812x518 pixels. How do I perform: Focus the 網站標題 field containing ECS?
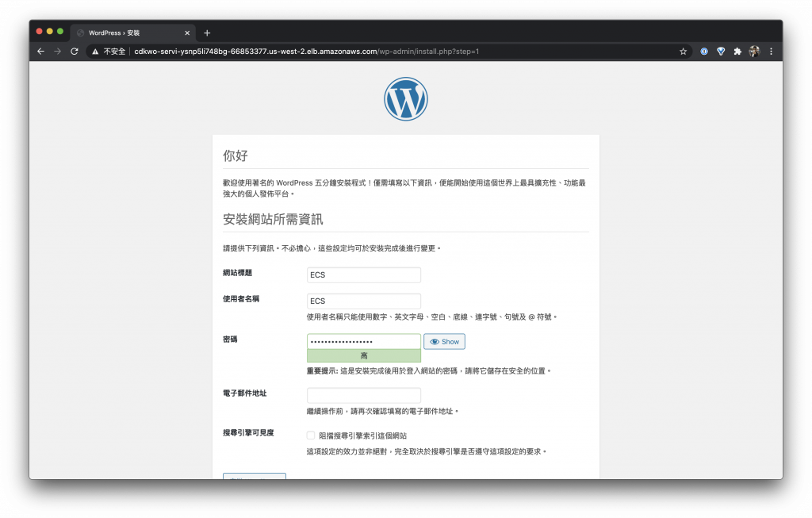click(x=364, y=275)
